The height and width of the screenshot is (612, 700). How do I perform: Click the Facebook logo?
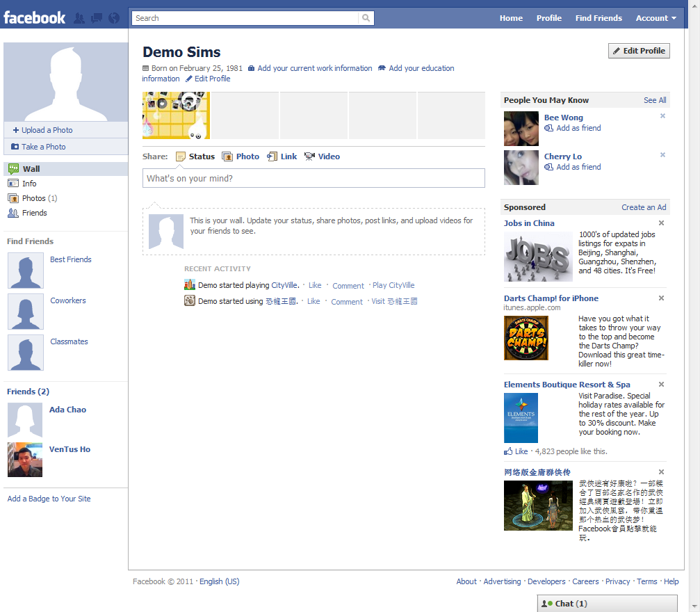click(x=34, y=17)
